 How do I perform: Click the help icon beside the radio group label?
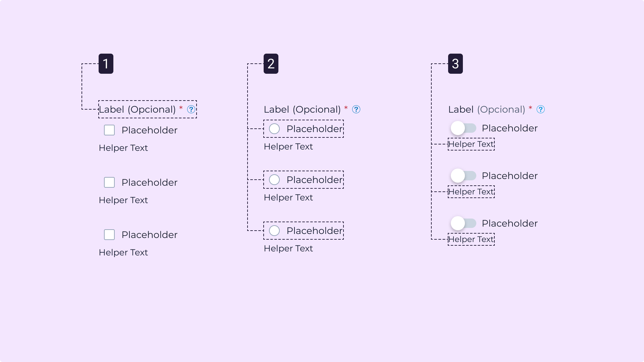click(x=356, y=110)
